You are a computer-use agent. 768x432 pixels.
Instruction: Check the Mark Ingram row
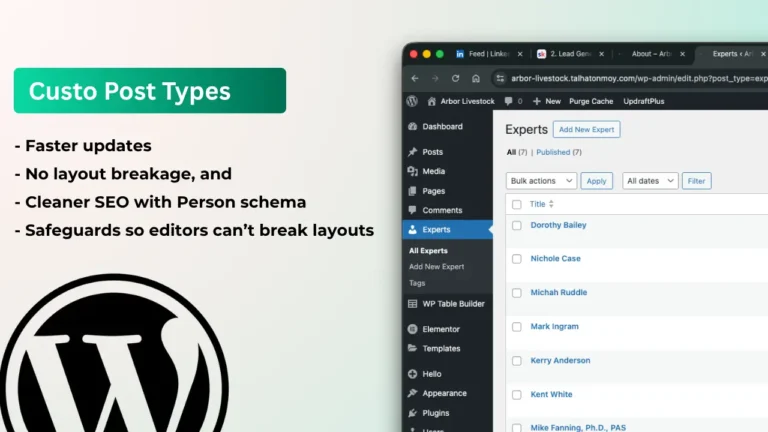(x=516, y=327)
